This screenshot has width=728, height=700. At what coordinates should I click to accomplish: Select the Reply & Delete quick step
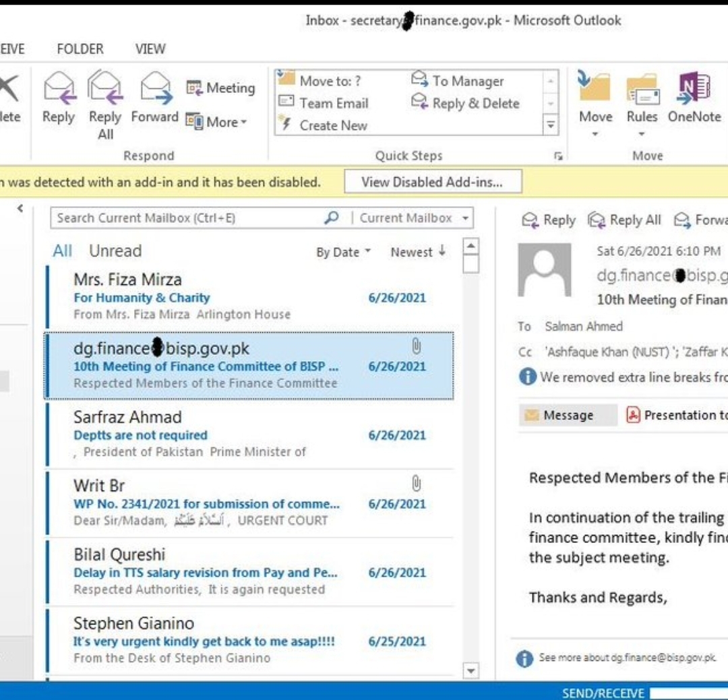(465, 103)
